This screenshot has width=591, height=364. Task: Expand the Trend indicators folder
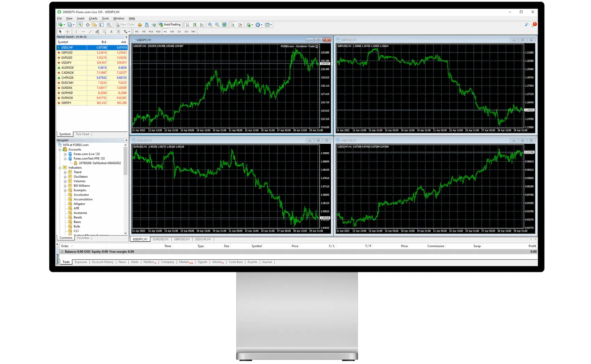tap(65, 172)
